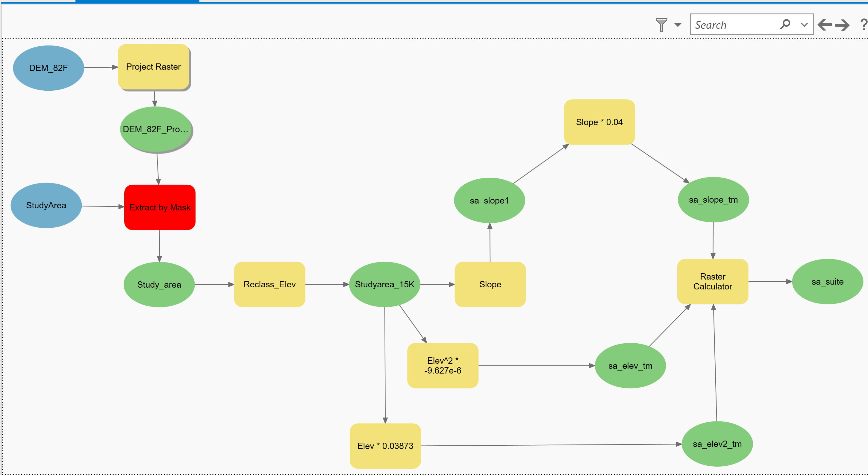Open the filter dropdown arrow
This screenshot has height=475, width=868.
[678, 25]
